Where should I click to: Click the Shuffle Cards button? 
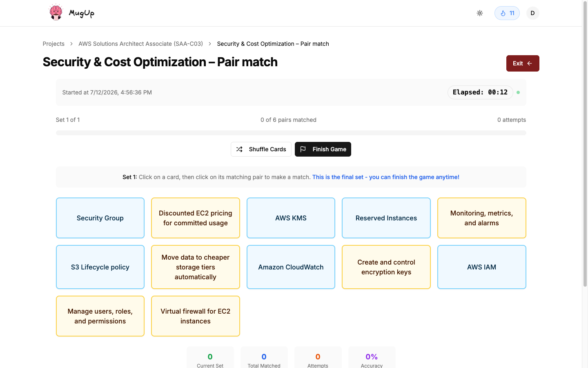[x=261, y=149]
